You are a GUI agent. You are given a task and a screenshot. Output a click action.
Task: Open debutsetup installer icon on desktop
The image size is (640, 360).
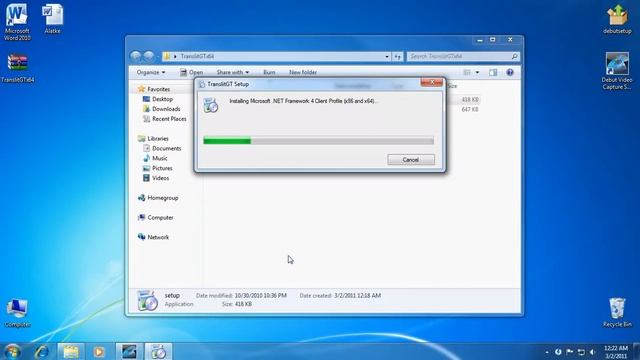click(617, 19)
